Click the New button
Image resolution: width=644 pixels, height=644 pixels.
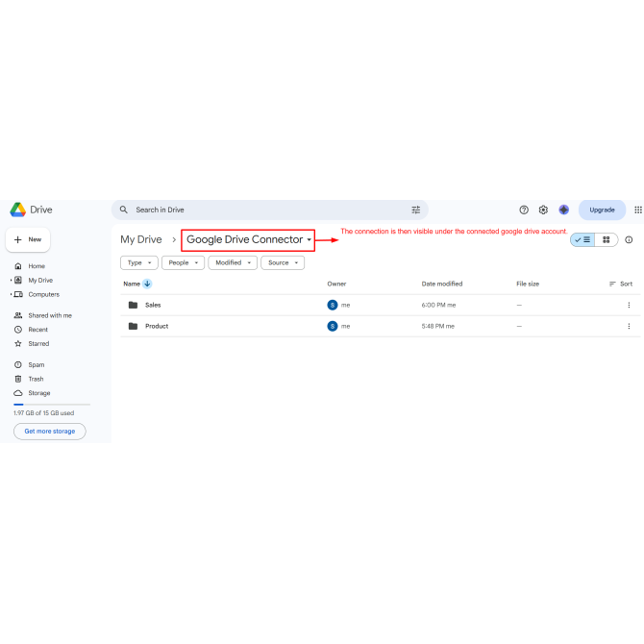point(28,240)
